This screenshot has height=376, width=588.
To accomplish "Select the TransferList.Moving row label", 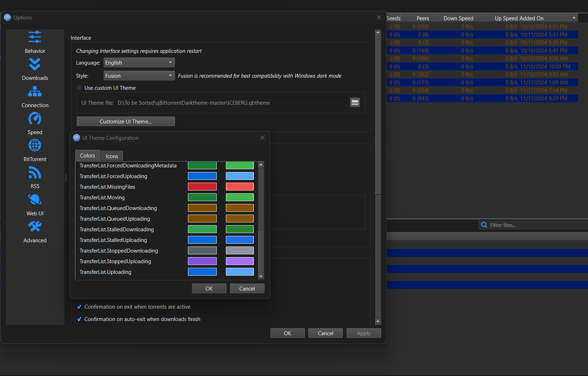I will 102,197.
